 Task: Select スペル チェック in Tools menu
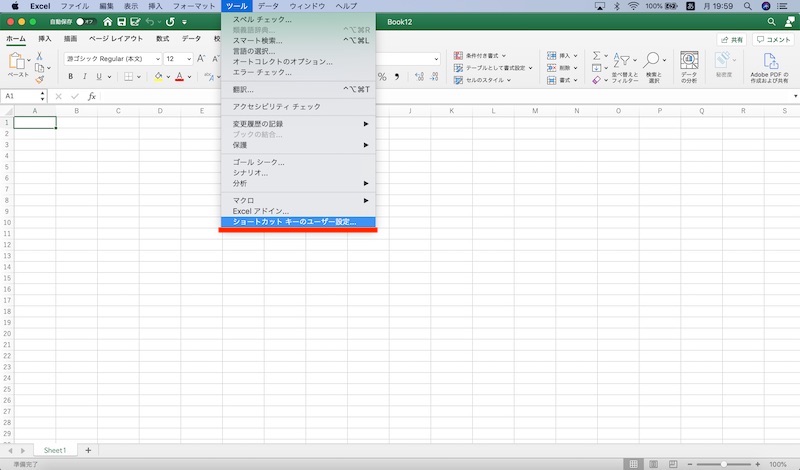point(298,19)
